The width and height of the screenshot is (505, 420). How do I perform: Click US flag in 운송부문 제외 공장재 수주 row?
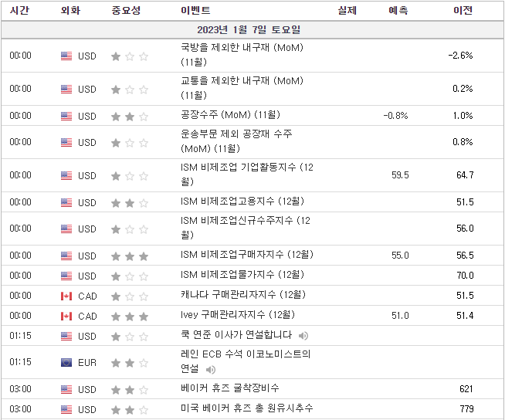66,142
